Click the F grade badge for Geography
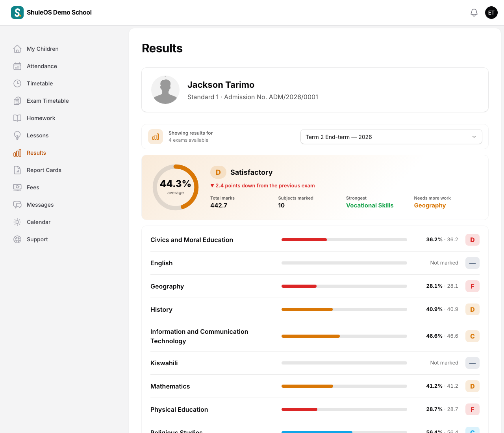Viewport: 504px width, 433px height. tap(472, 286)
